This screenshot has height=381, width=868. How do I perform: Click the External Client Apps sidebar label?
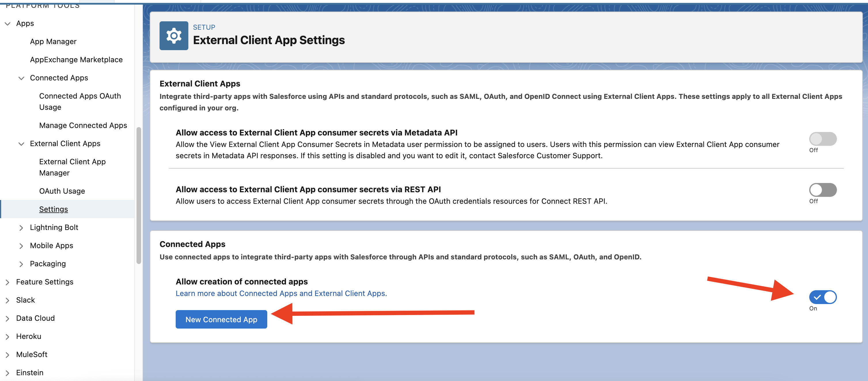point(65,144)
